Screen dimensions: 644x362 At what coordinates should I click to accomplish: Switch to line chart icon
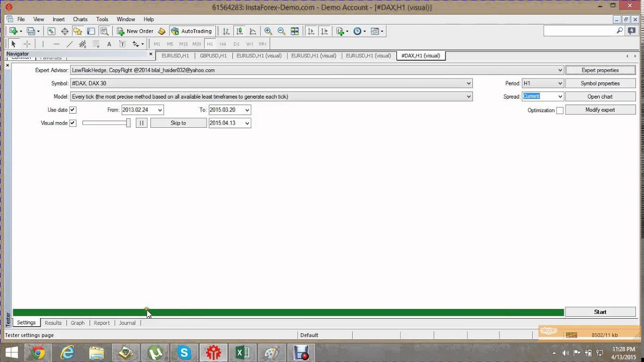[x=253, y=31]
